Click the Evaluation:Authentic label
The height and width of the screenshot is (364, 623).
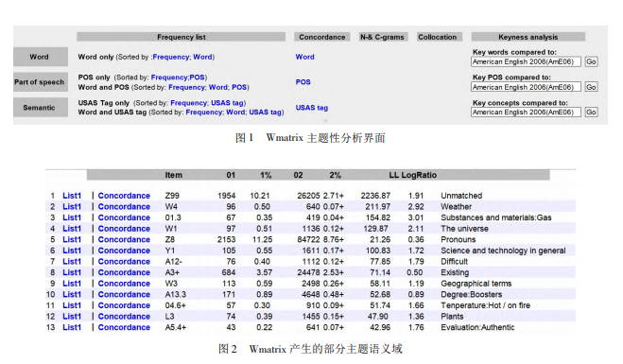tap(477, 327)
